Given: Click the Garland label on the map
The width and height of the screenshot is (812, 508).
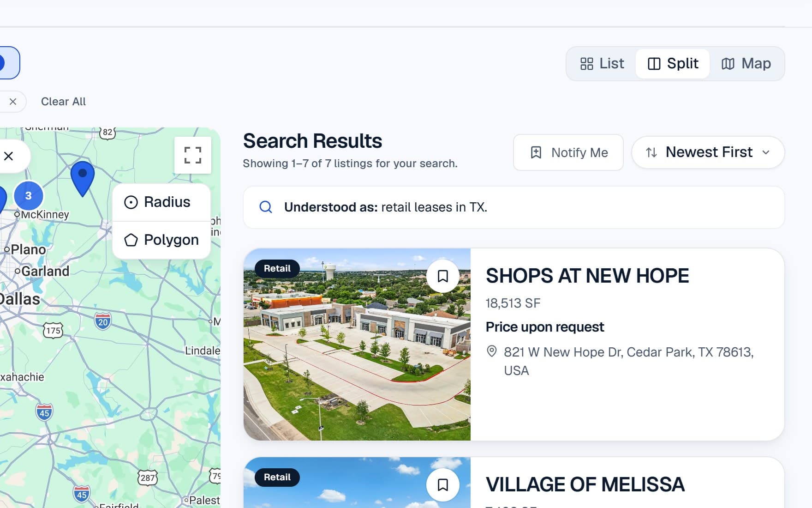Looking at the screenshot, I should tap(45, 271).
